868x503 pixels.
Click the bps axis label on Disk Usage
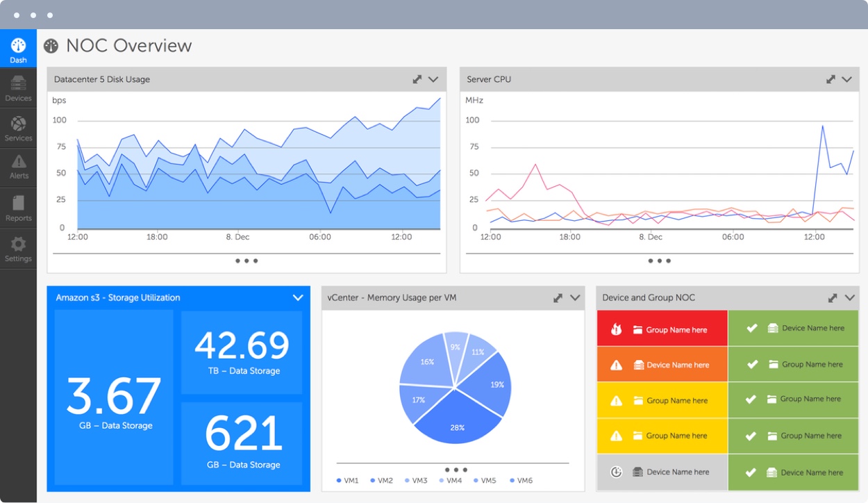[59, 101]
